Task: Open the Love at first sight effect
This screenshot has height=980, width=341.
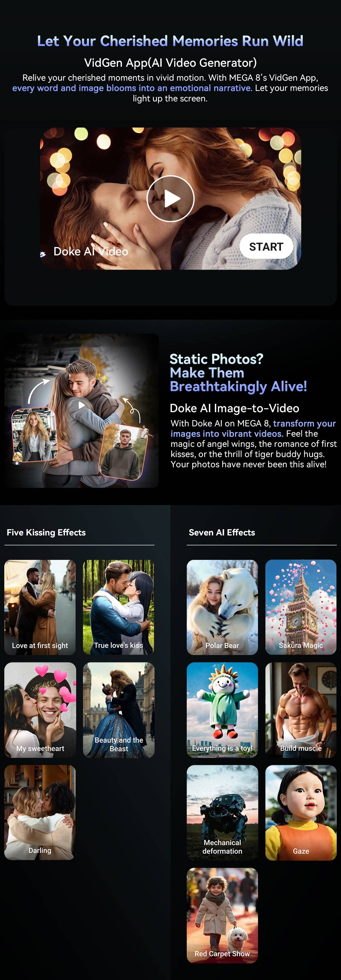Action: 40,607
